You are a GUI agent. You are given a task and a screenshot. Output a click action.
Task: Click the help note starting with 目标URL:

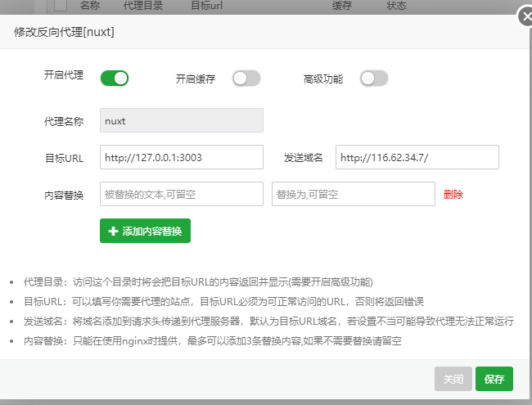[x=223, y=302]
